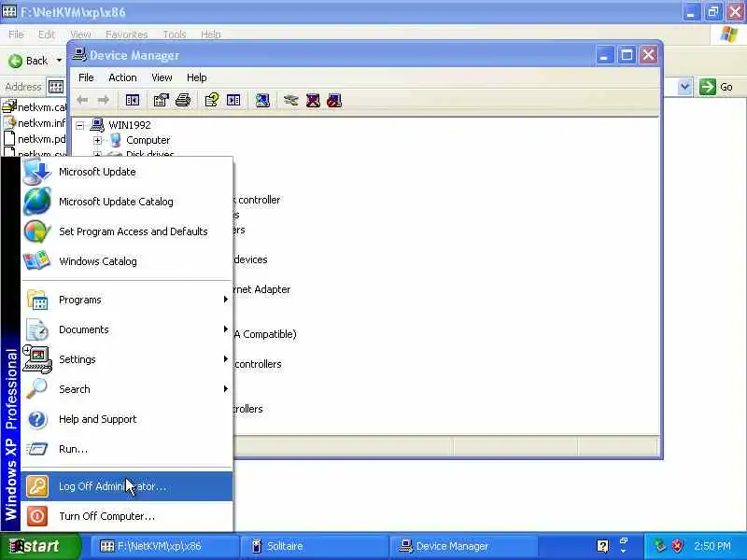Image resolution: width=747 pixels, height=560 pixels.
Task: Expand the Settings submenu in the Start menu
Action: pyautogui.click(x=127, y=359)
